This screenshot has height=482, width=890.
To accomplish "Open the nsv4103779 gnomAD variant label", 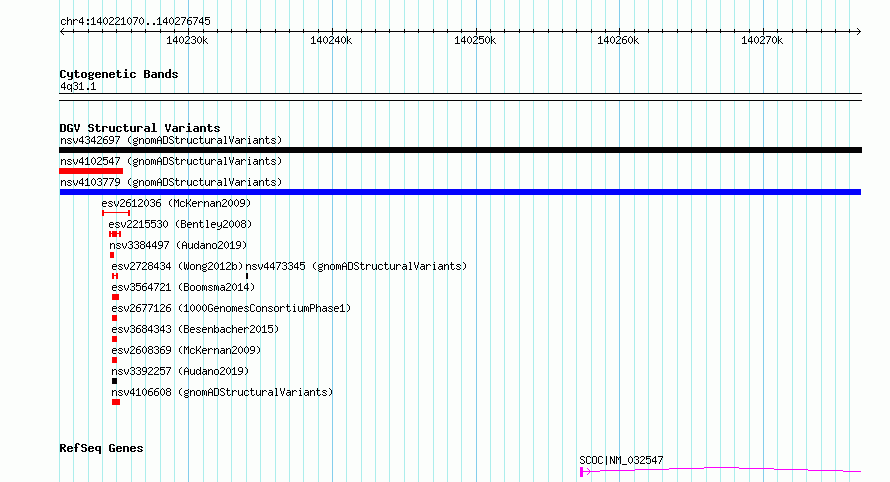I will [x=171, y=182].
